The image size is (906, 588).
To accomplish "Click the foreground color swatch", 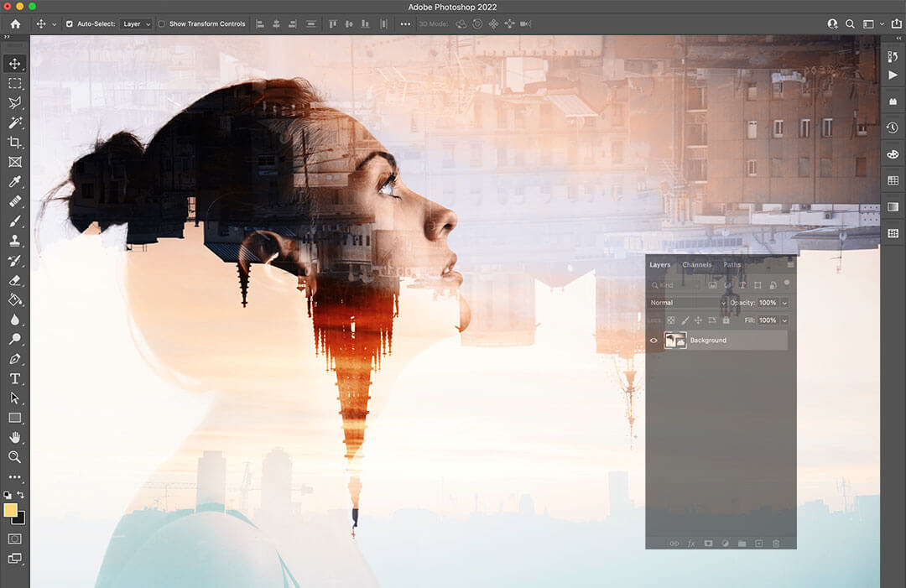I will (x=11, y=510).
